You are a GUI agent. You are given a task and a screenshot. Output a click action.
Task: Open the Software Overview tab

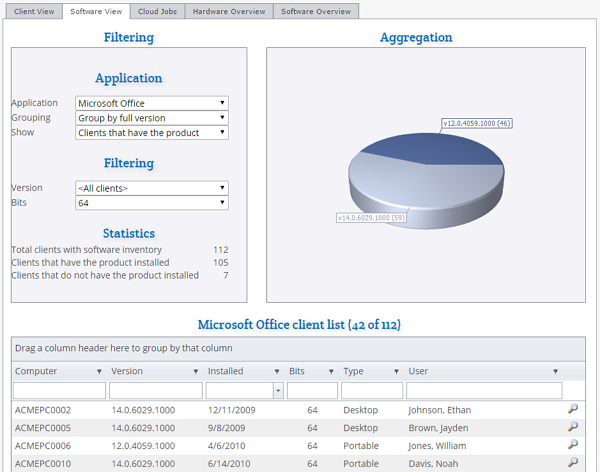click(316, 11)
